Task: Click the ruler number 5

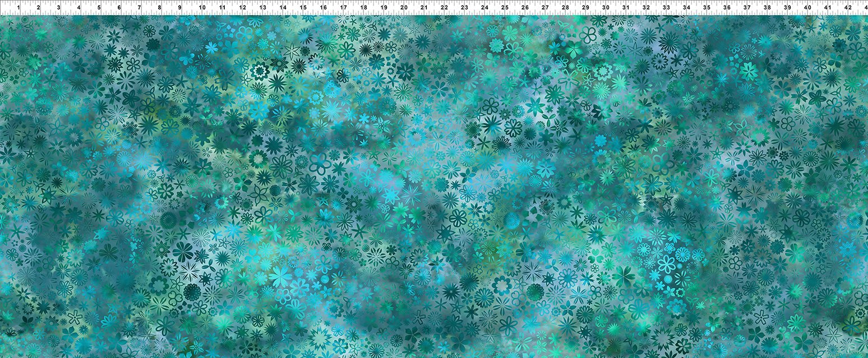Action: pyautogui.click(x=99, y=8)
